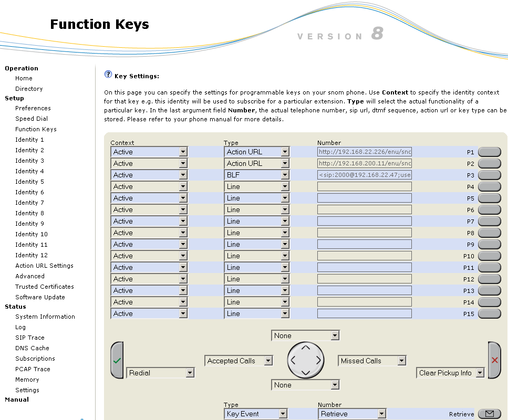Screen dimensions: 508x420
Task: Click the envelope Retrieve message key
Action: tap(489, 414)
